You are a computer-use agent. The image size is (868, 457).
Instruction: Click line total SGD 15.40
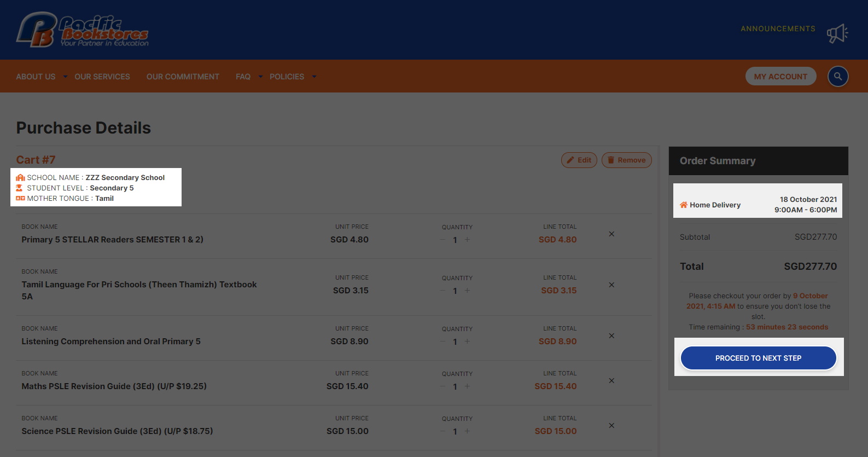[555, 386]
